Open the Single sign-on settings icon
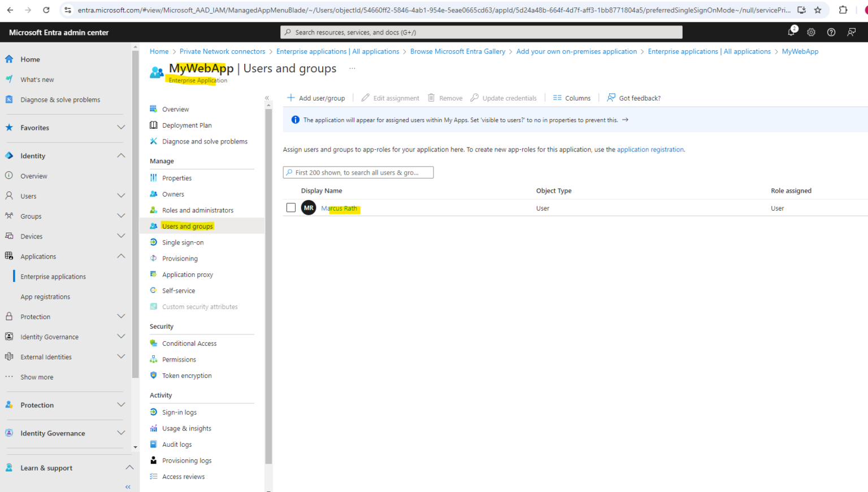The width and height of the screenshot is (868, 492). [x=153, y=242]
